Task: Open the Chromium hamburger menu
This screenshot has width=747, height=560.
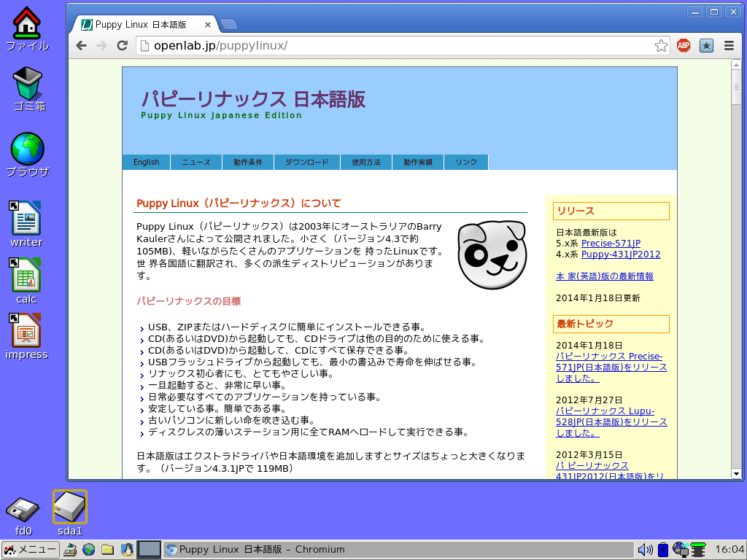Action: (729, 46)
